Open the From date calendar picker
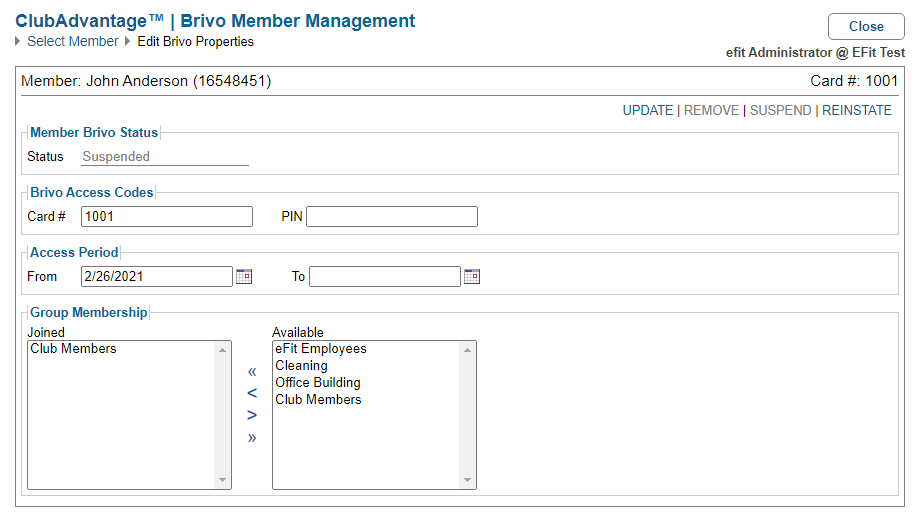The height and width of the screenshot is (516, 920). coord(244,276)
